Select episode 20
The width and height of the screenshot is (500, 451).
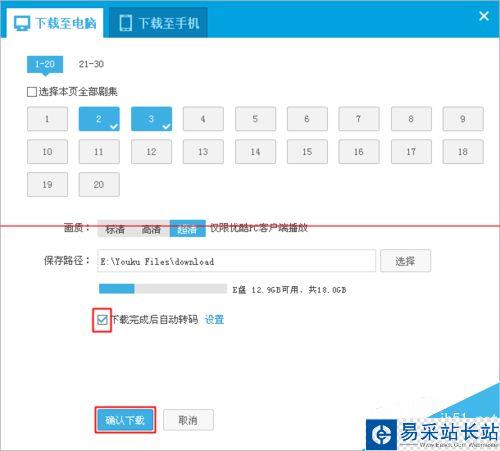pyautogui.click(x=99, y=184)
